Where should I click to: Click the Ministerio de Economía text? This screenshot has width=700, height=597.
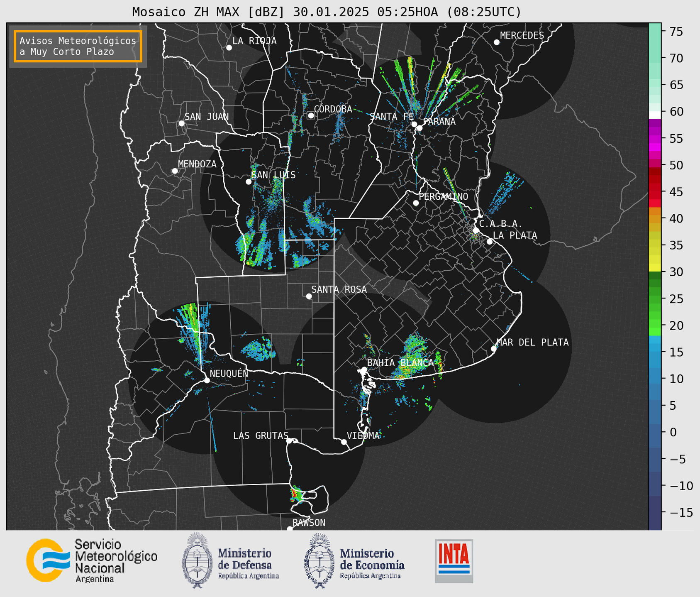pos(372,564)
